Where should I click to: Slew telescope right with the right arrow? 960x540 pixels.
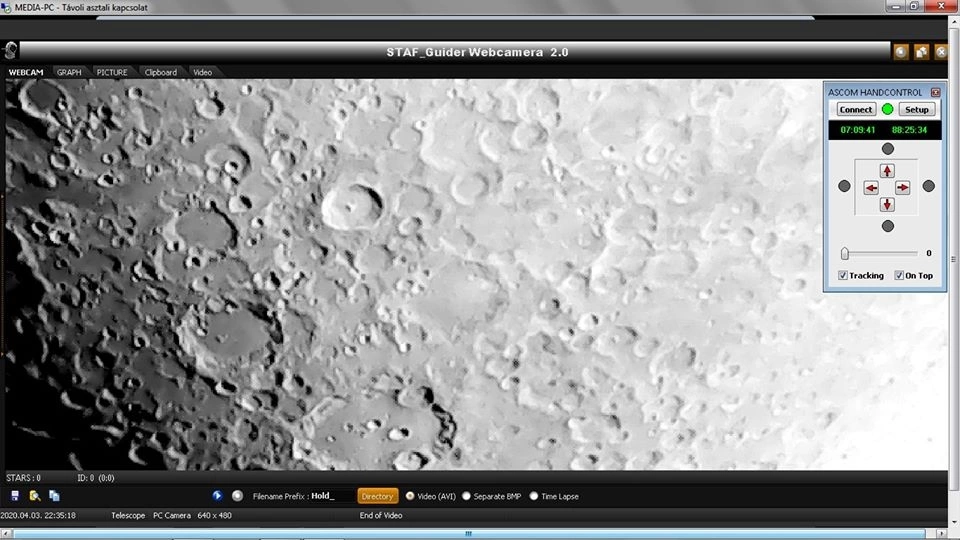point(902,188)
